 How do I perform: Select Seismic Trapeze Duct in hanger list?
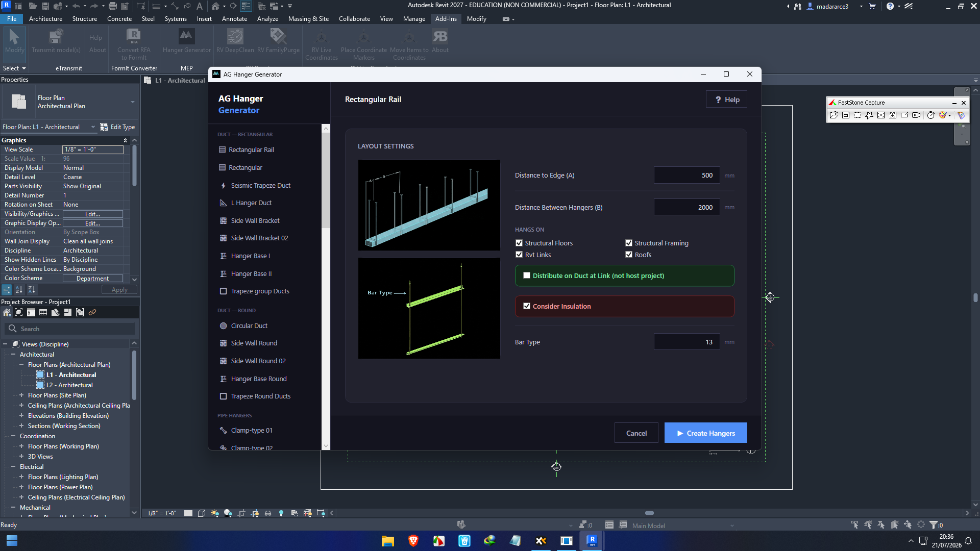(x=260, y=186)
